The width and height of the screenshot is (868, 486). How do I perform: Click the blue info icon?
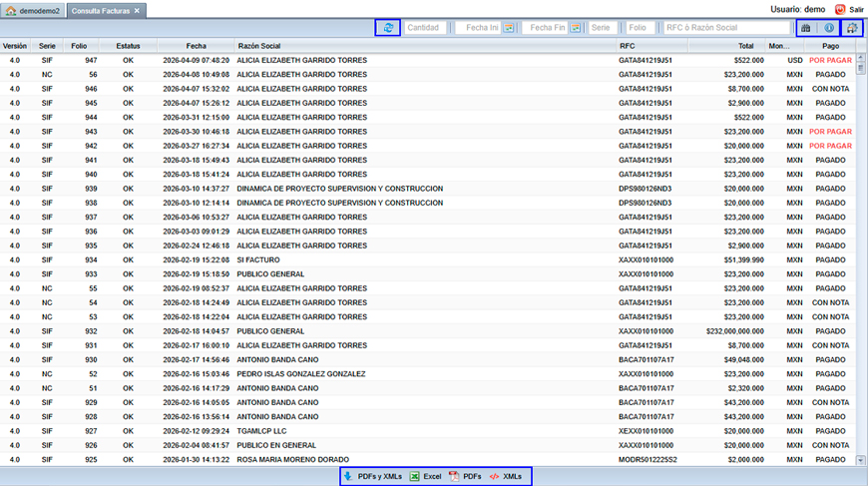coord(828,28)
